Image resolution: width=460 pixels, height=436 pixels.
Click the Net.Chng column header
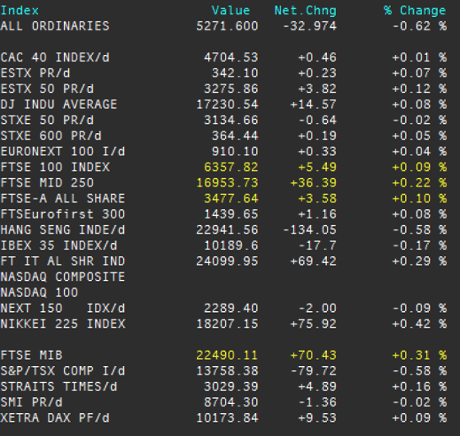pos(305,10)
